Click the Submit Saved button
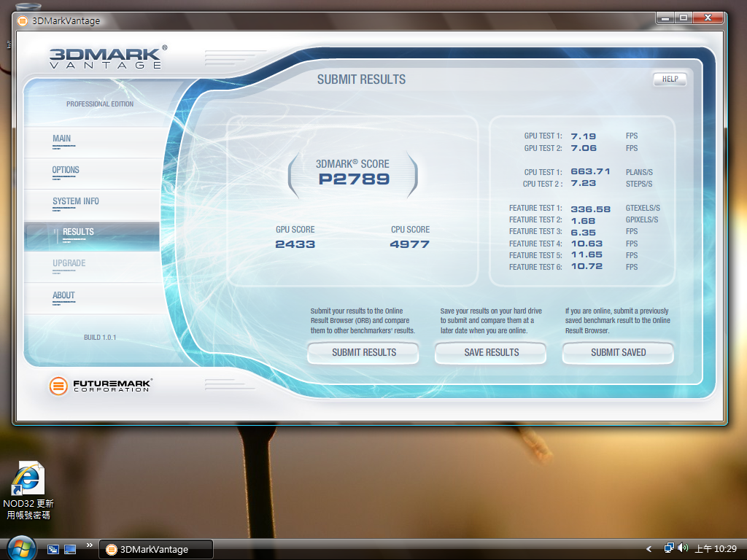Image resolution: width=747 pixels, height=560 pixels. [x=618, y=353]
